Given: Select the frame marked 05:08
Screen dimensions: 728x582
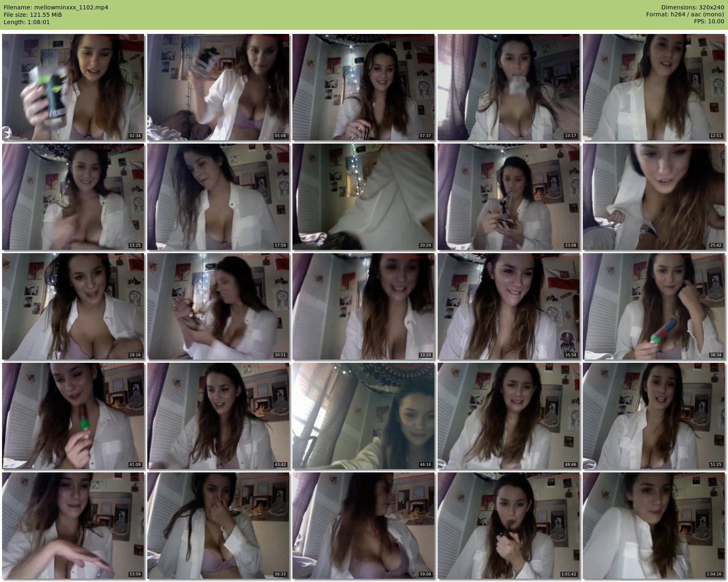Looking at the screenshot, I should point(218,87).
